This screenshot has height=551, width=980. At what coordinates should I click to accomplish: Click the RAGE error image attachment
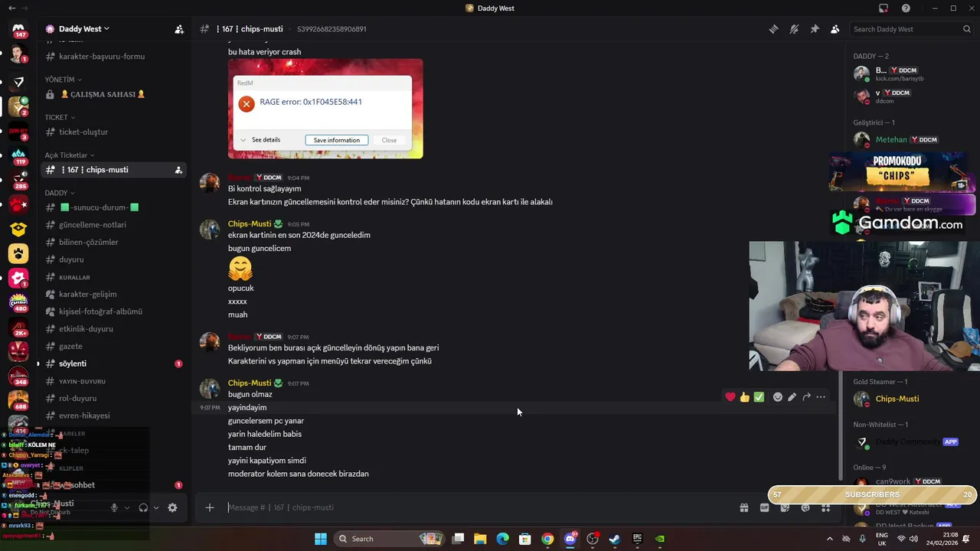(x=325, y=109)
